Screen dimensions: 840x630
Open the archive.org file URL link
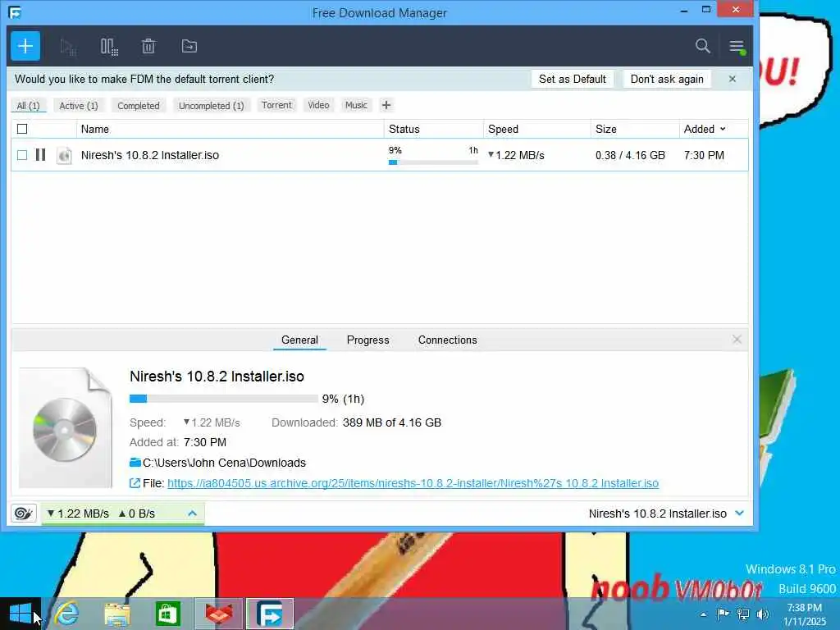click(413, 483)
